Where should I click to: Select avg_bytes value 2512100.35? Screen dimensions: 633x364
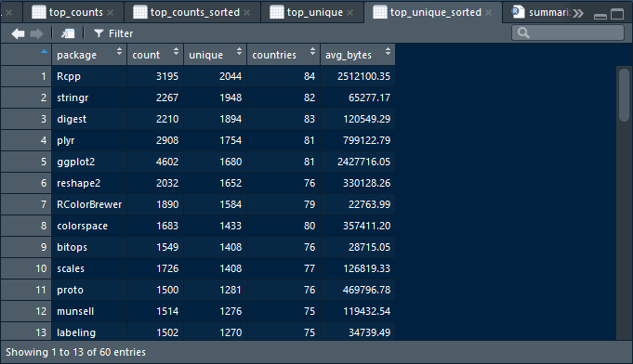pyautogui.click(x=363, y=76)
